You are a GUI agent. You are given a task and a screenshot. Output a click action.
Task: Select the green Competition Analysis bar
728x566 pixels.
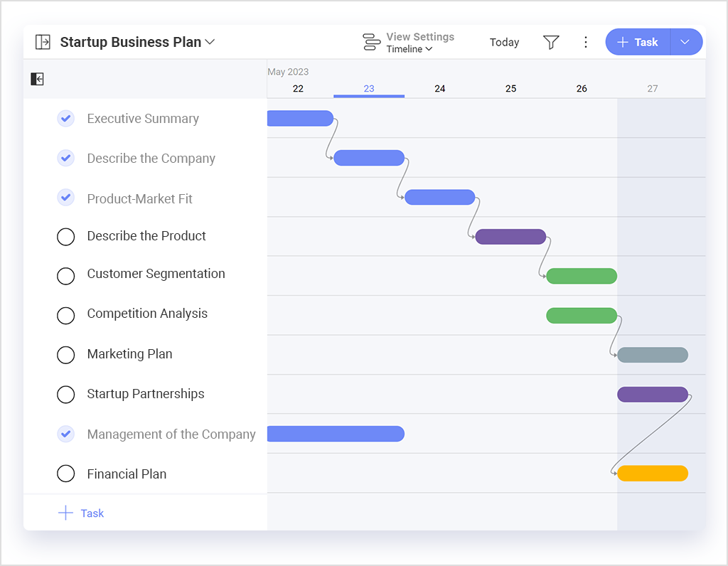(x=581, y=316)
